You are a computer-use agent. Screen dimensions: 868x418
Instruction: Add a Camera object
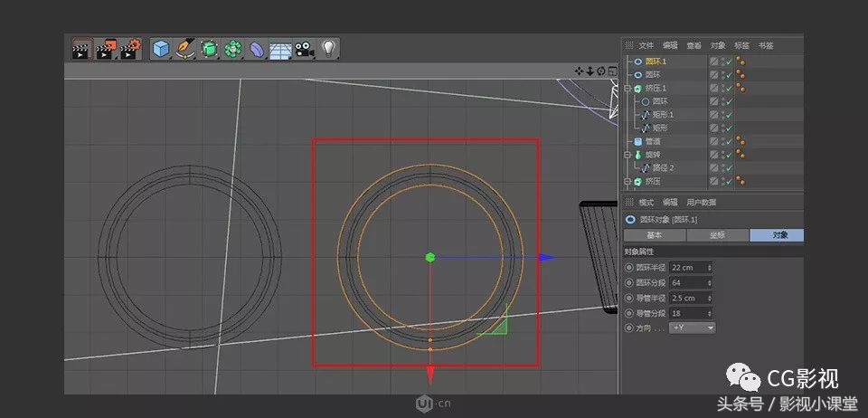point(305,49)
